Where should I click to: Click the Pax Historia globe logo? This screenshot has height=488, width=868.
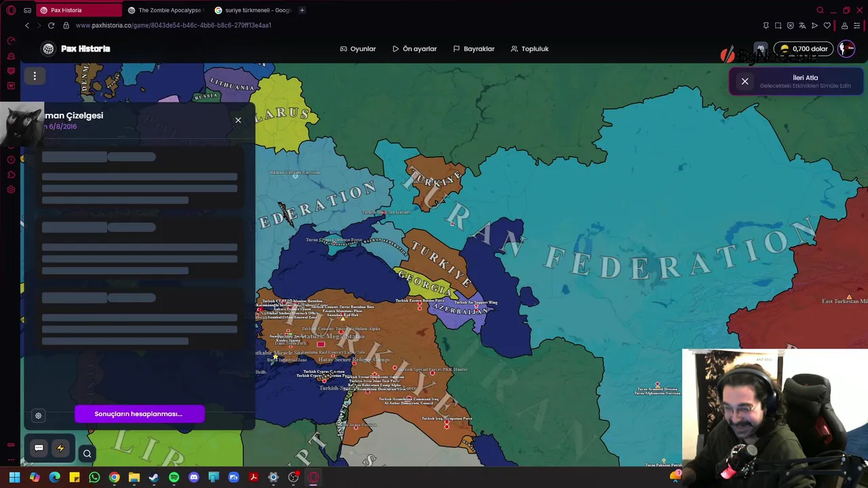tap(48, 49)
